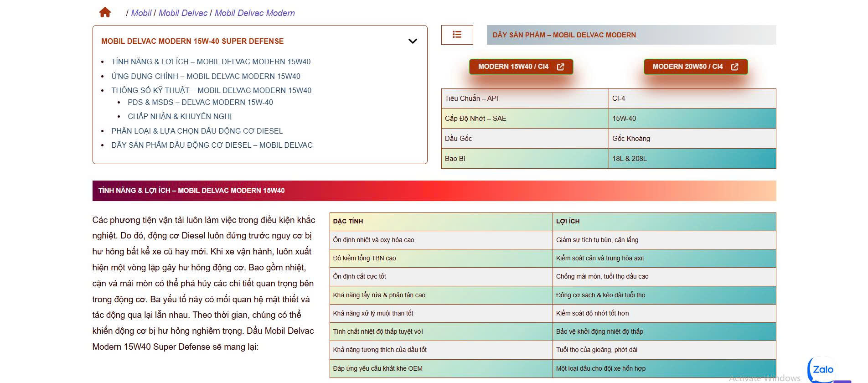Screen dimensions: 868x383
Task: Open the Zalo chat widget
Action: click(x=822, y=369)
